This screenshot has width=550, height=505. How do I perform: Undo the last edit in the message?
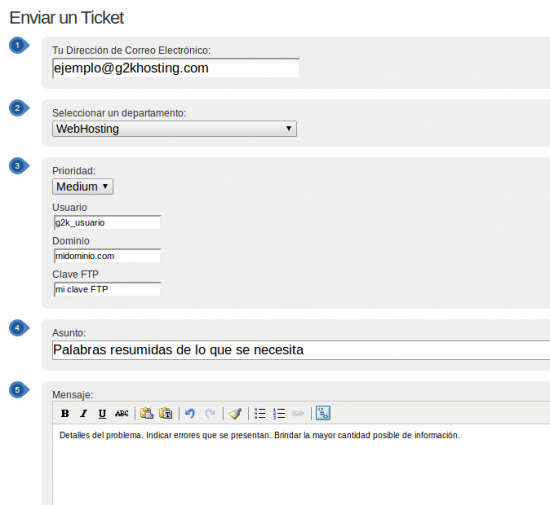tap(190, 413)
